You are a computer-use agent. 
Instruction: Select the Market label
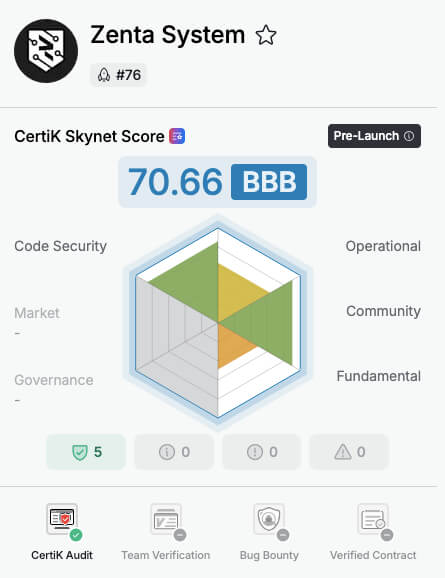pos(36,313)
